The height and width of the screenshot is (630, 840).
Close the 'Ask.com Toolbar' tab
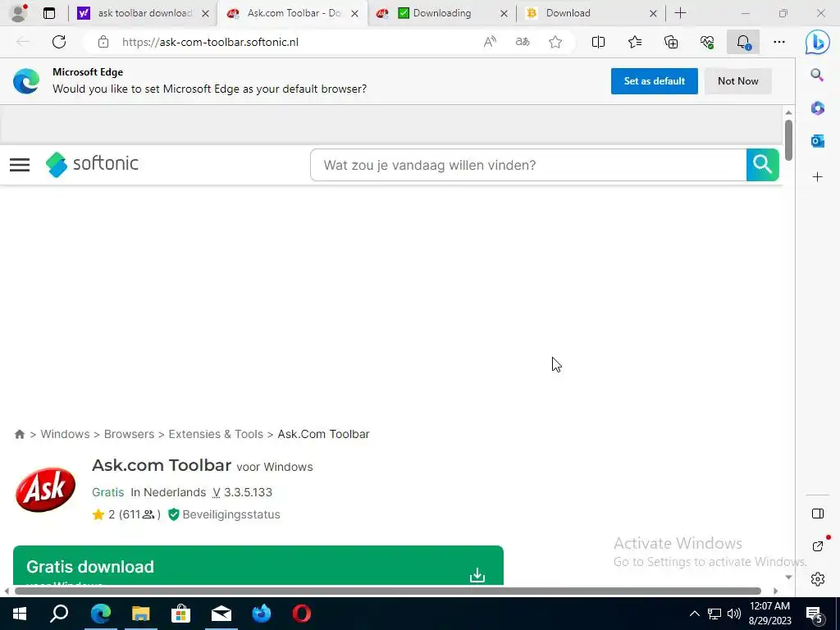tap(354, 14)
